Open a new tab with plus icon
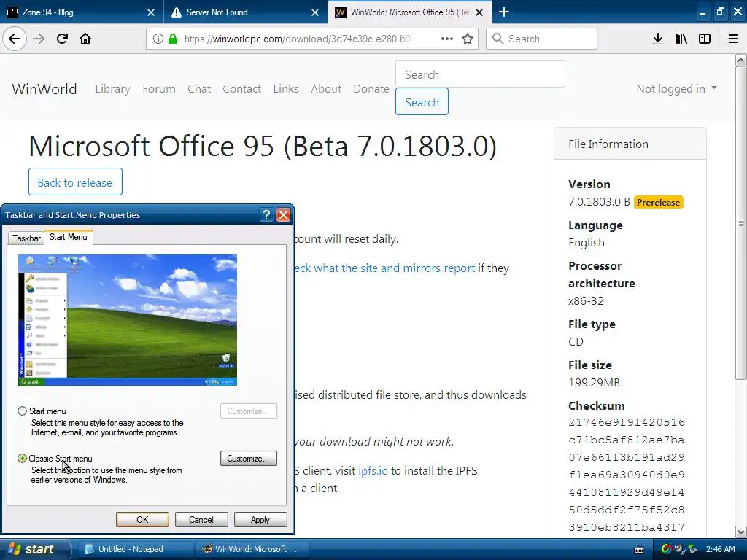 [504, 12]
